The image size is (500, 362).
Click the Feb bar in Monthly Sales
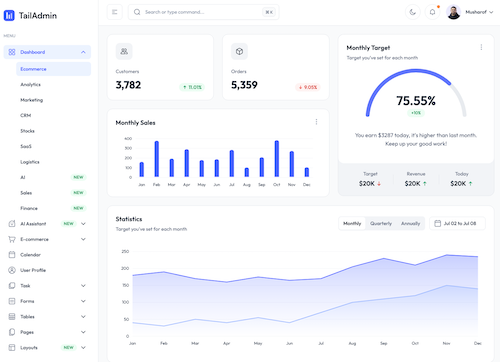pos(157,159)
